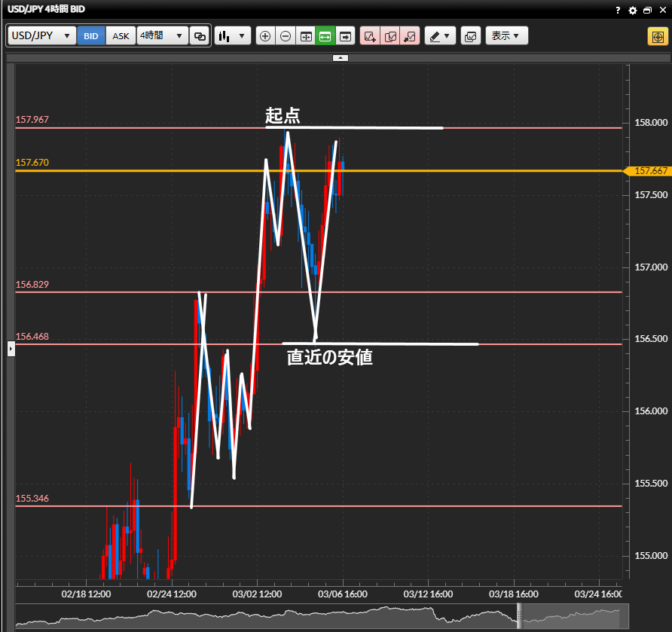Collapse the toolbar using the small up arrow
This screenshot has height=632, width=672.
tap(341, 57)
